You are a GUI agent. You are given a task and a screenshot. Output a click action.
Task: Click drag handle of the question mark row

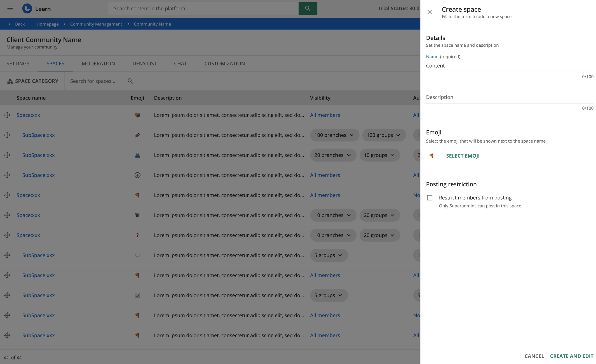tap(7, 235)
